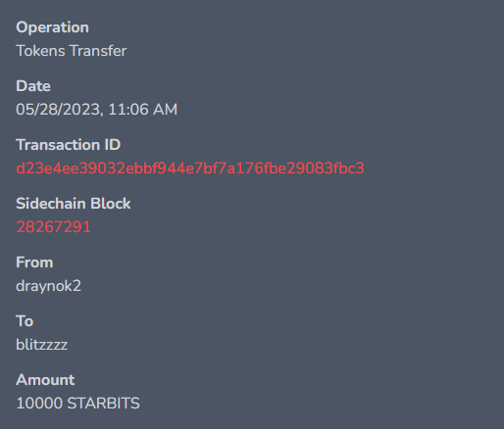Click the From label
Screen dimensions: 504x429
pos(34,262)
